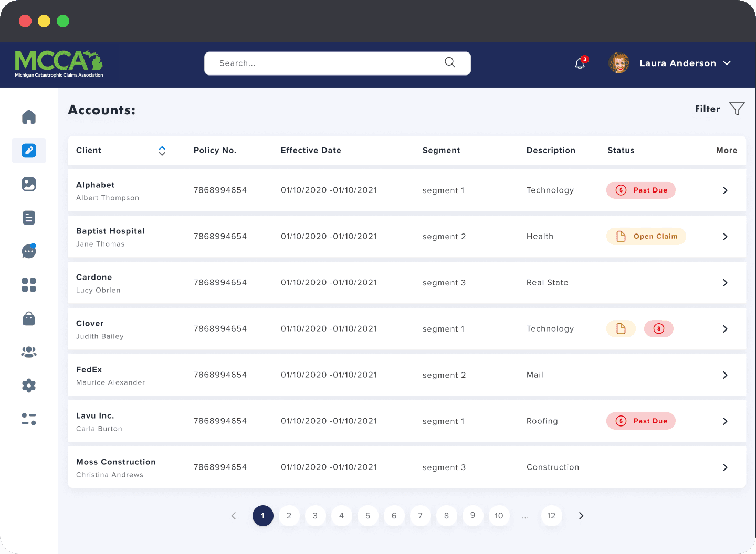Expand the Baptist Hospital row chevron
The height and width of the screenshot is (554, 756).
pyautogui.click(x=725, y=237)
